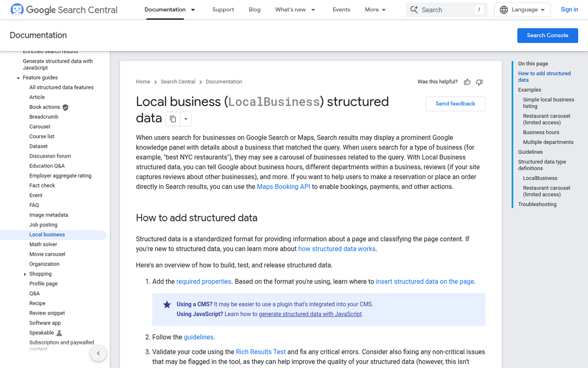The width and height of the screenshot is (588, 368).
Task: Open the required properties link
Action: [204, 282]
